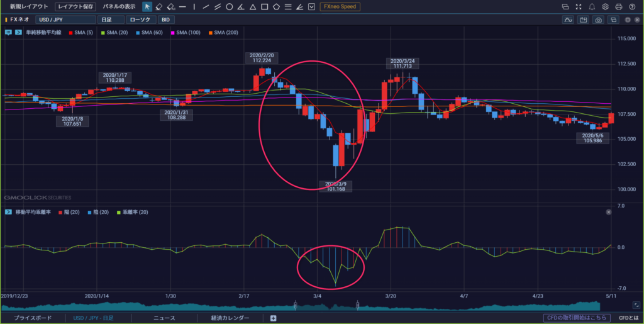Click the chart panel pop-out window icon

(614, 20)
